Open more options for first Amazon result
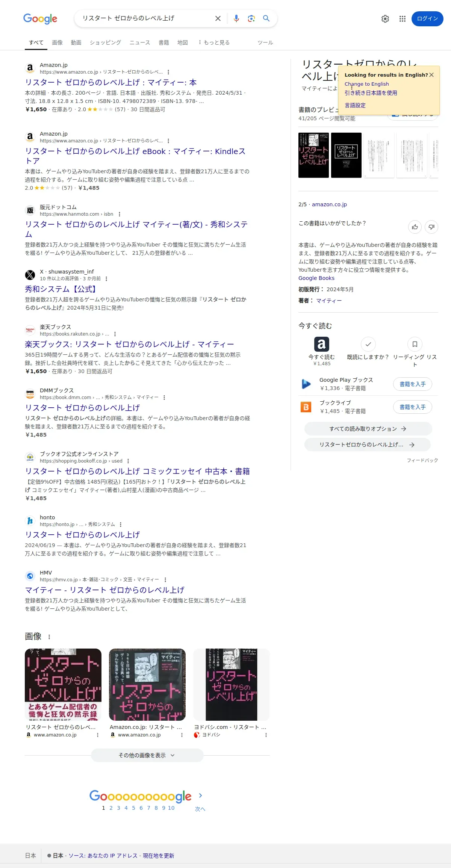 [168, 72]
